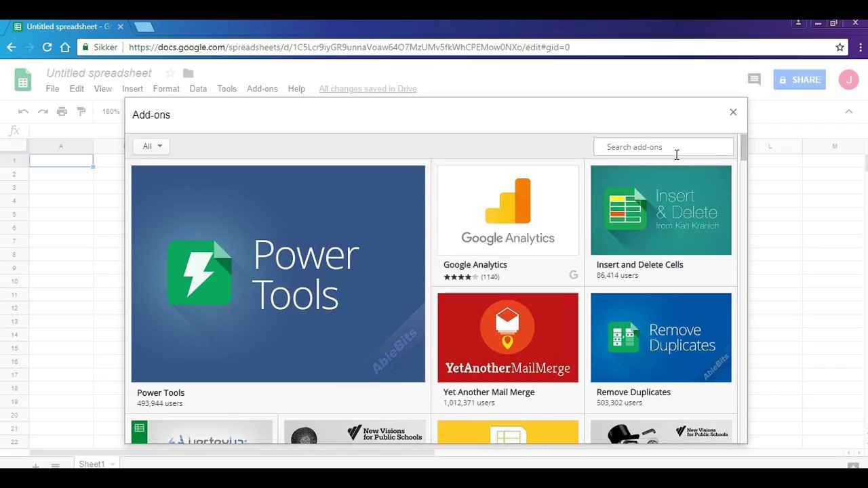Click the Untitled spreadsheet title field

click(99, 73)
